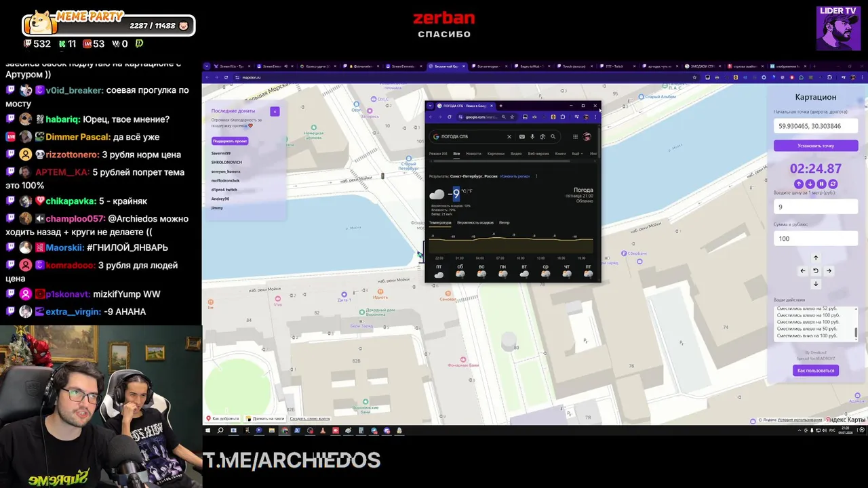868x488 pixels.
Task: Clear the ПОГОДА СПБ search query
Action: click(509, 137)
